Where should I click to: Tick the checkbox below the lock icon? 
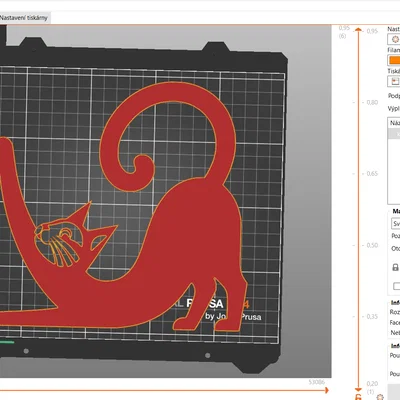click(x=396, y=286)
